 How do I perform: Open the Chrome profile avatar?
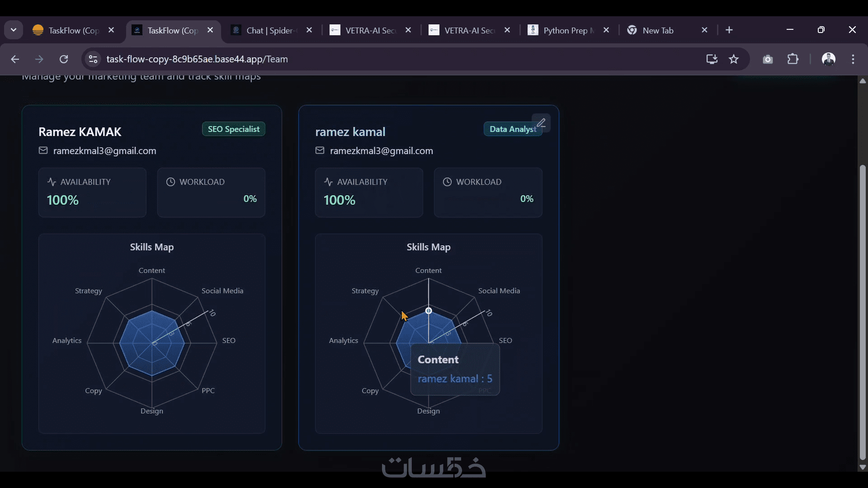pos(828,59)
